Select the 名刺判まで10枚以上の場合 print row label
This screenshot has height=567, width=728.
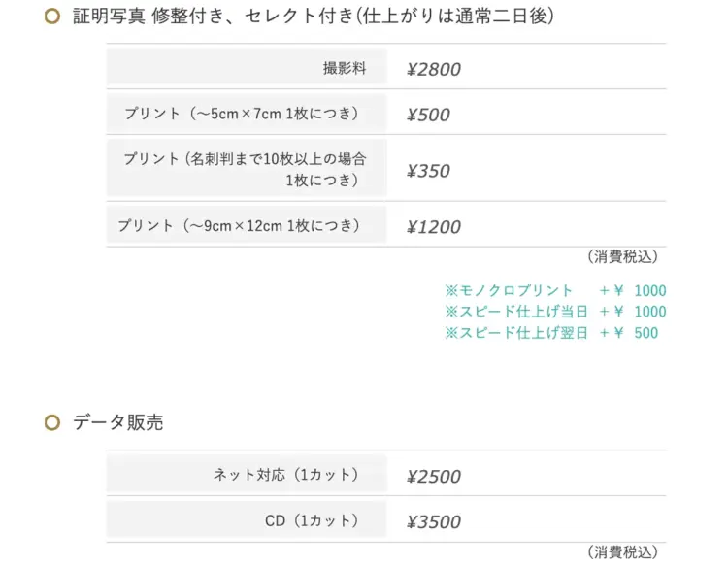pos(250,169)
